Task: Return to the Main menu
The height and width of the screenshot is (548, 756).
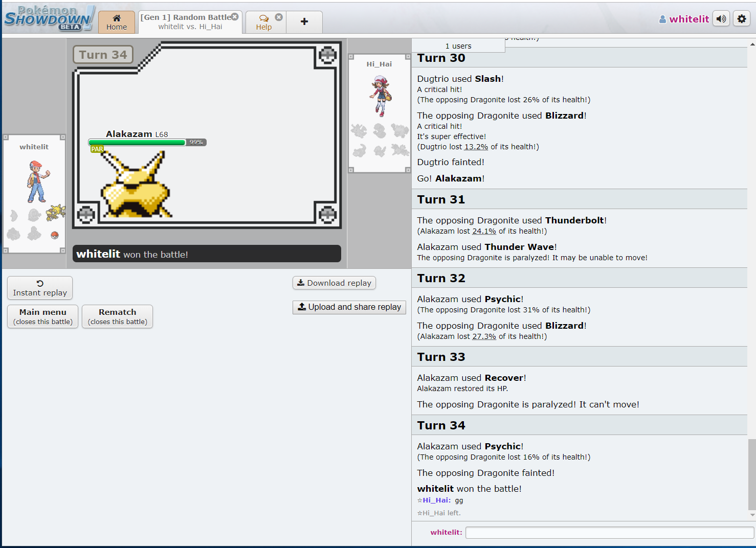Action: point(43,316)
